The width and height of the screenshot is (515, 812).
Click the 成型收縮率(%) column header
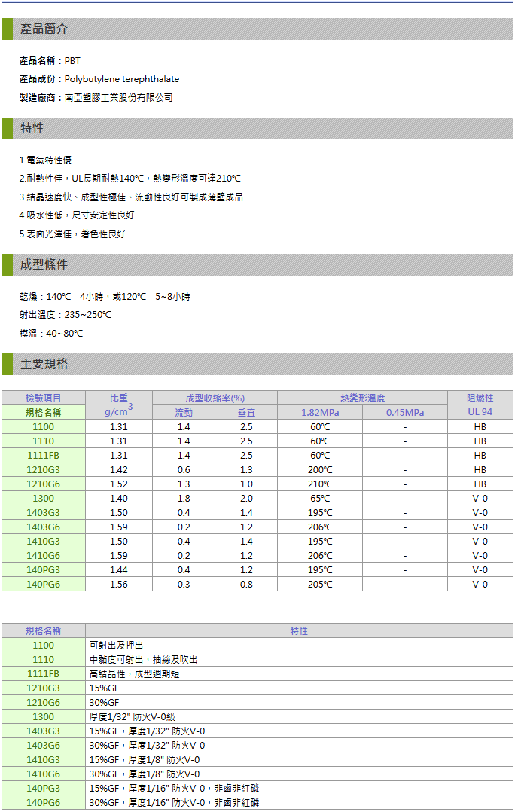click(215, 398)
